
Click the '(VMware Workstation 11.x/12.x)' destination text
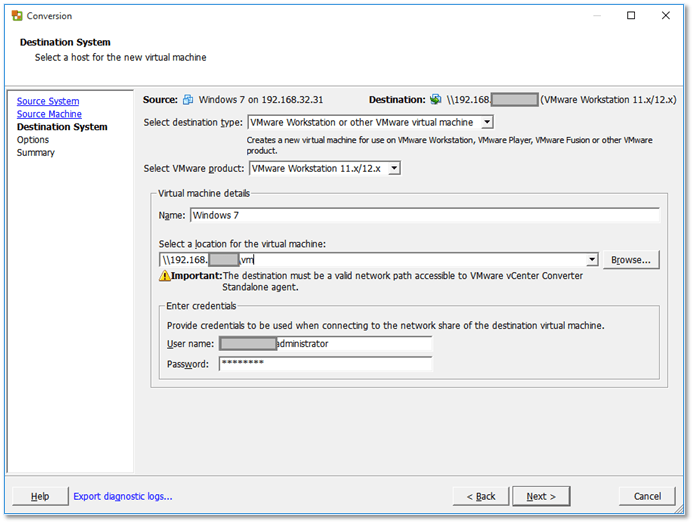pos(608,100)
